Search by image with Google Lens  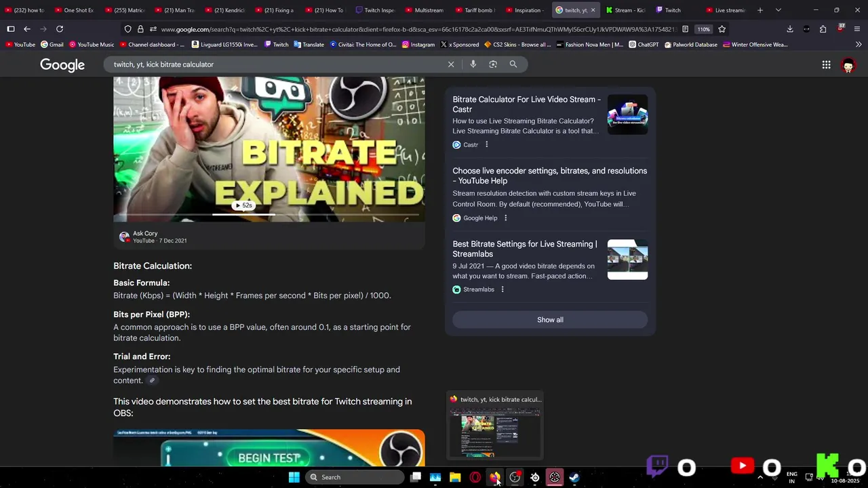click(x=493, y=64)
